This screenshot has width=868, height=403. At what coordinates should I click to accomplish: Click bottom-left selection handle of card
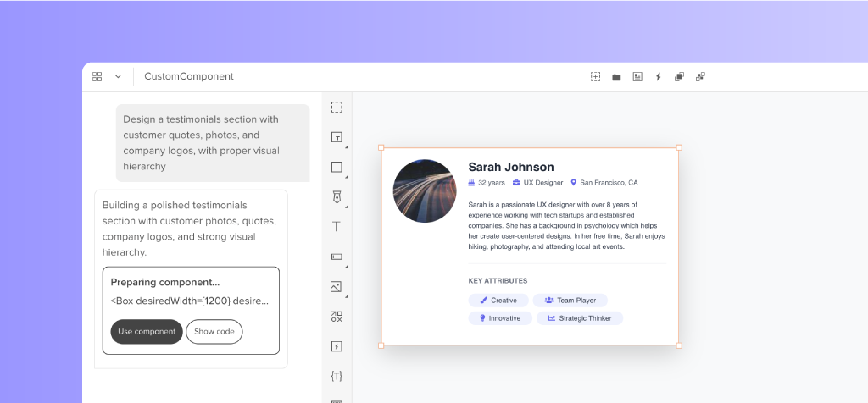click(381, 345)
